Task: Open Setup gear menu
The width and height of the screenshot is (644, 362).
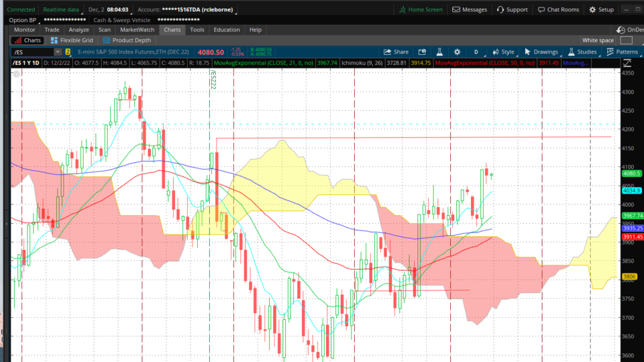Action: click(601, 9)
